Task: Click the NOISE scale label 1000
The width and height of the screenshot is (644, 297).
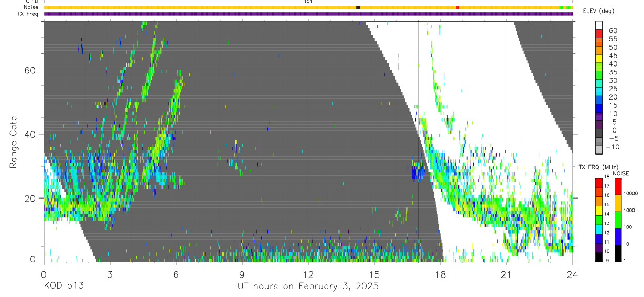Action: 629,210
